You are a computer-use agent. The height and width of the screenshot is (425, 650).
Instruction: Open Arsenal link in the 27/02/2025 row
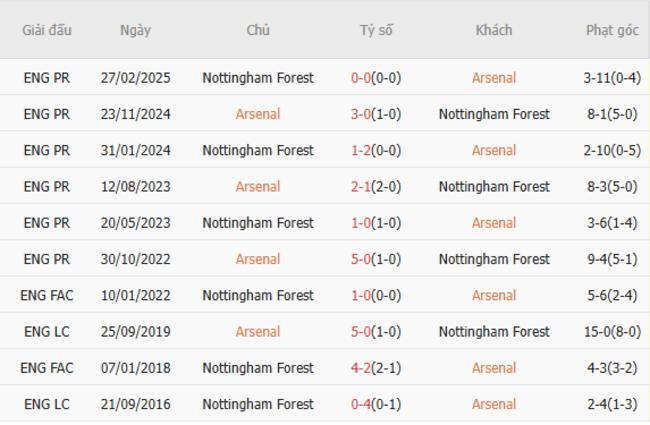(494, 78)
